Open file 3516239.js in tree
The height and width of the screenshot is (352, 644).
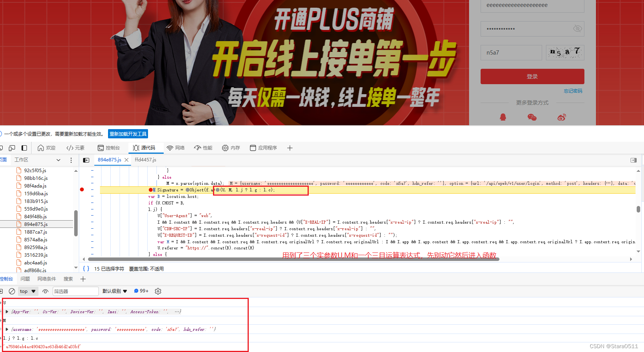click(x=36, y=255)
